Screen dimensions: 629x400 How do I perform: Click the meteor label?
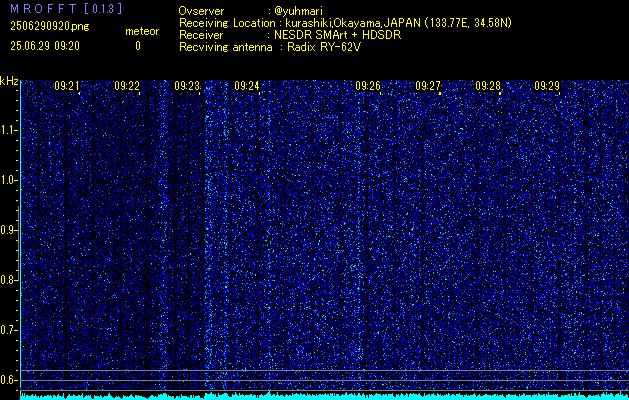pos(142,31)
